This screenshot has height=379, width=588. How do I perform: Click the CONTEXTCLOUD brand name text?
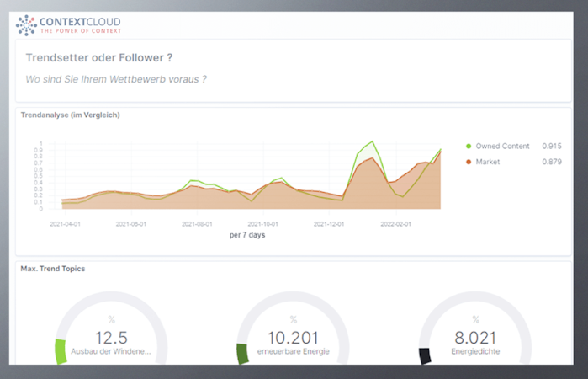pos(80,22)
